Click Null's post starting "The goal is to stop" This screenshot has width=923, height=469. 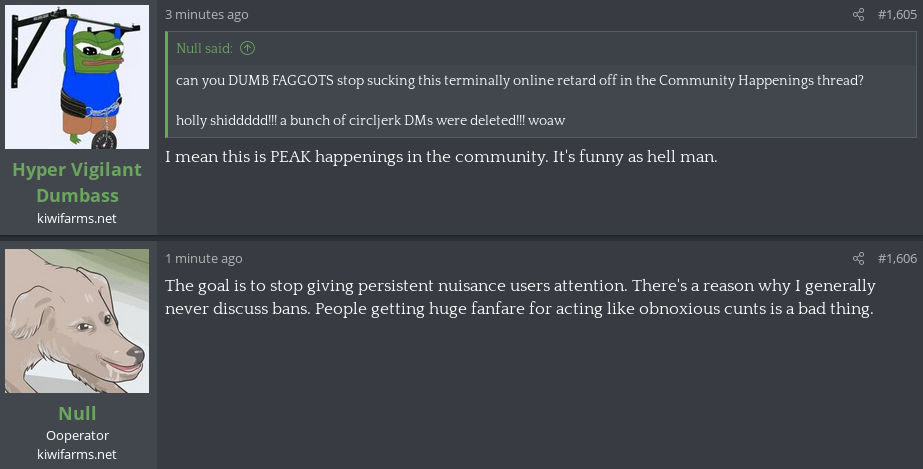pyautogui.click(x=520, y=297)
